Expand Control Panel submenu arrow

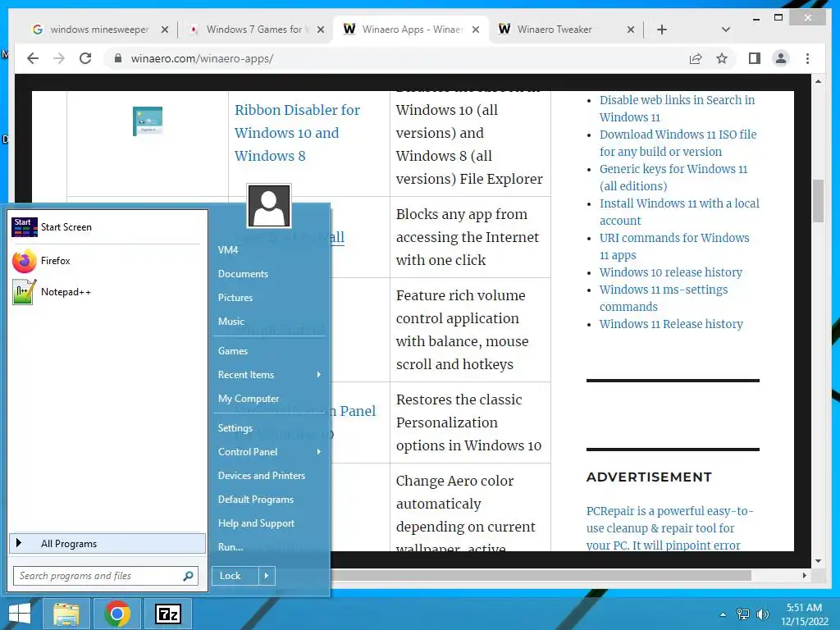point(319,452)
